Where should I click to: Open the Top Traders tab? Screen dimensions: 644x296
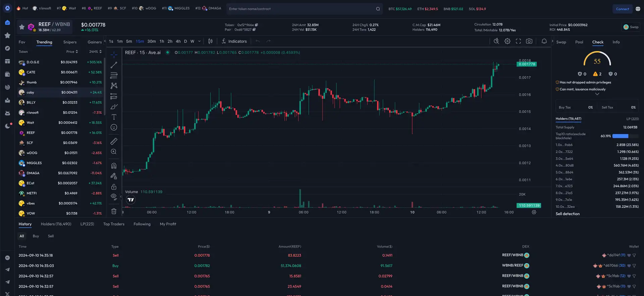[x=114, y=224]
